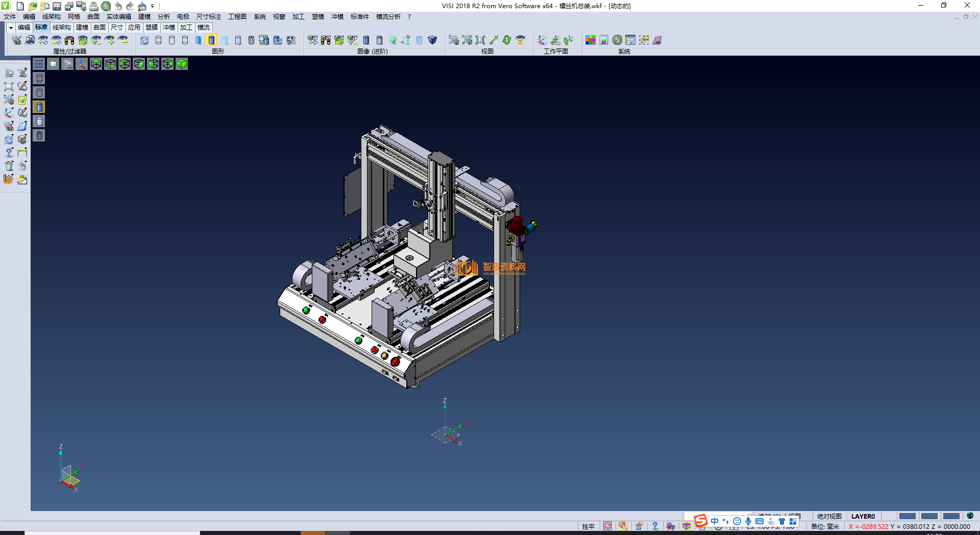Screen dimensions: 980x535
Task: Toggle the highlighted shaded cylinder display mode
Action: point(211,40)
